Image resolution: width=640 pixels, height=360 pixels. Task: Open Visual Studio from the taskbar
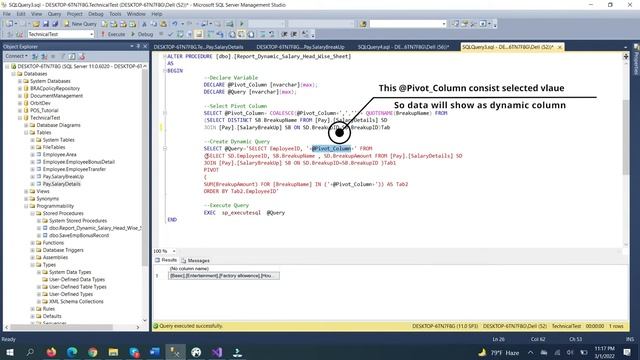click(217, 352)
